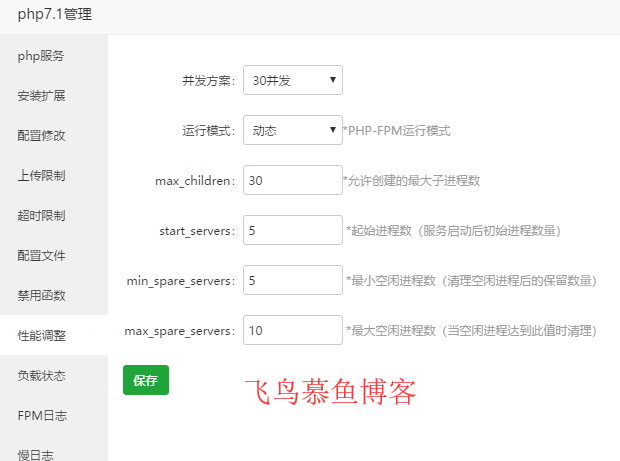Focus the start_servers input box

292,231
